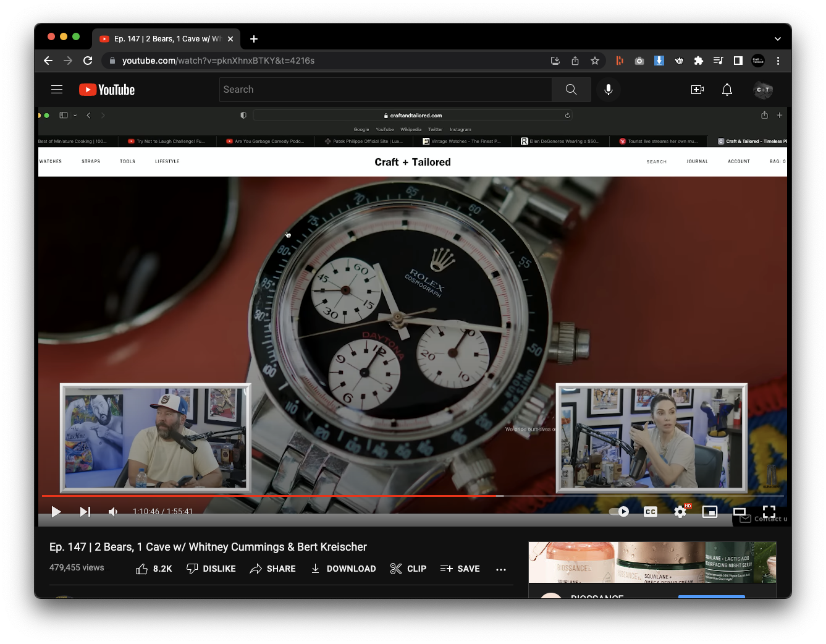Enable miniplayer mode

click(x=710, y=512)
